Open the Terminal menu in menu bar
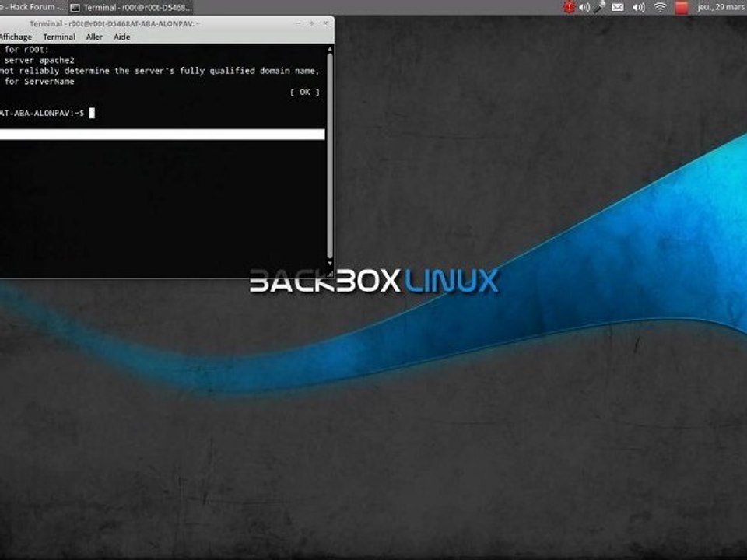747x560 pixels. (x=59, y=37)
